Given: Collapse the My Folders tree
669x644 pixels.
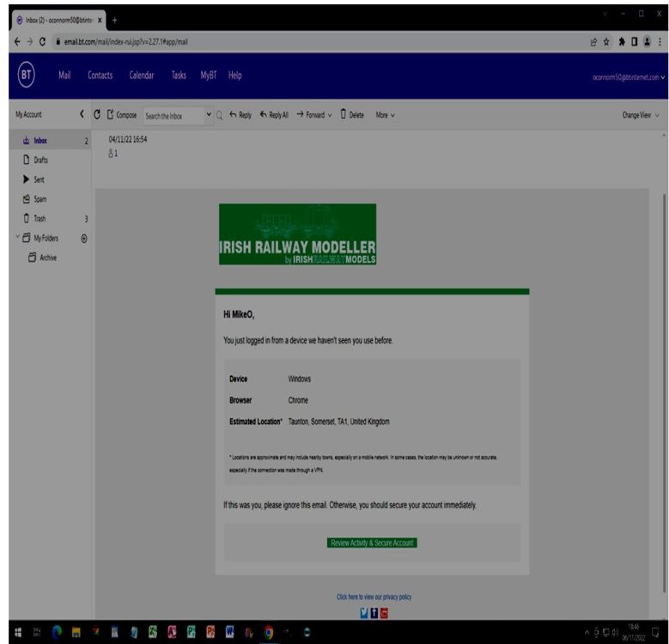Looking at the screenshot, I should tap(18, 238).
